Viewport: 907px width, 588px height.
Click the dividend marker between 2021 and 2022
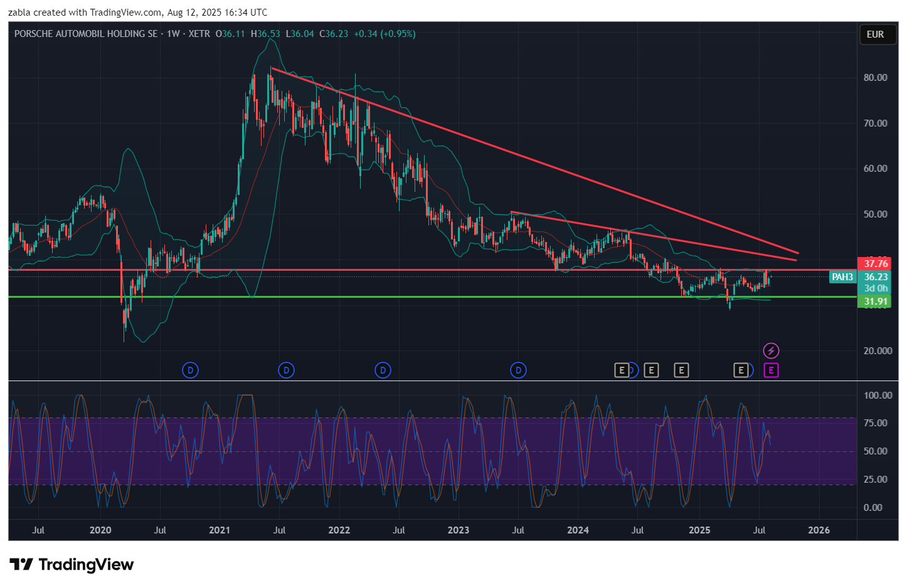(286, 370)
